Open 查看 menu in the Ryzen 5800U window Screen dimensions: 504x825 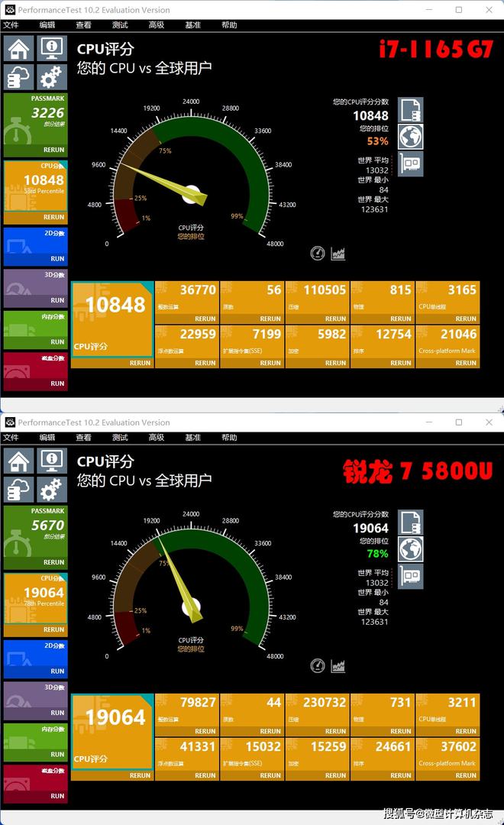(84, 437)
